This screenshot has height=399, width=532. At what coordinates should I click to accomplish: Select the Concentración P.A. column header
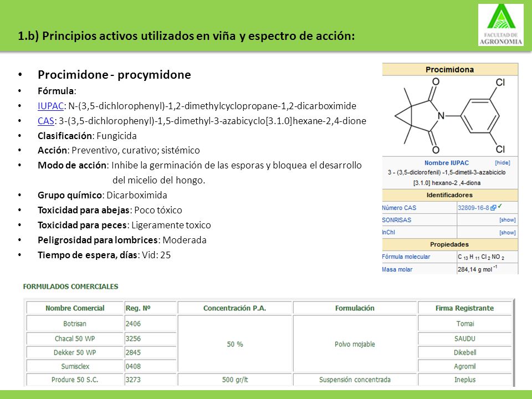pos(235,308)
